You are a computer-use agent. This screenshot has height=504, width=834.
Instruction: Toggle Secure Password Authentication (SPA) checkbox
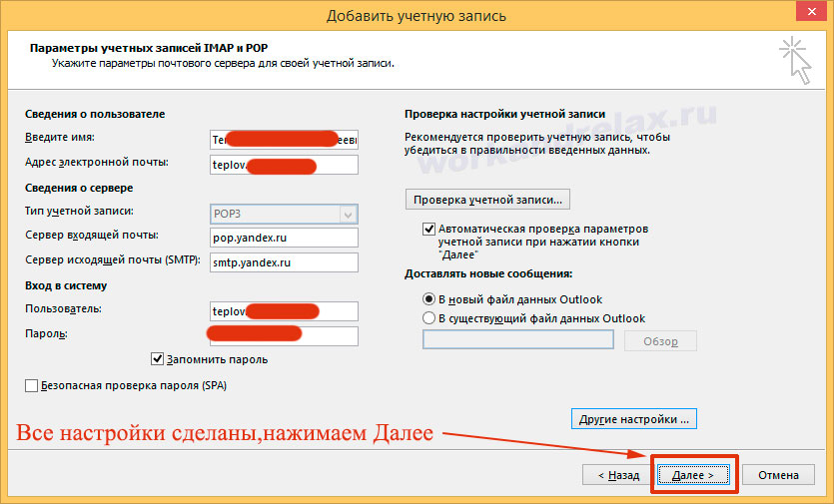click(31, 385)
